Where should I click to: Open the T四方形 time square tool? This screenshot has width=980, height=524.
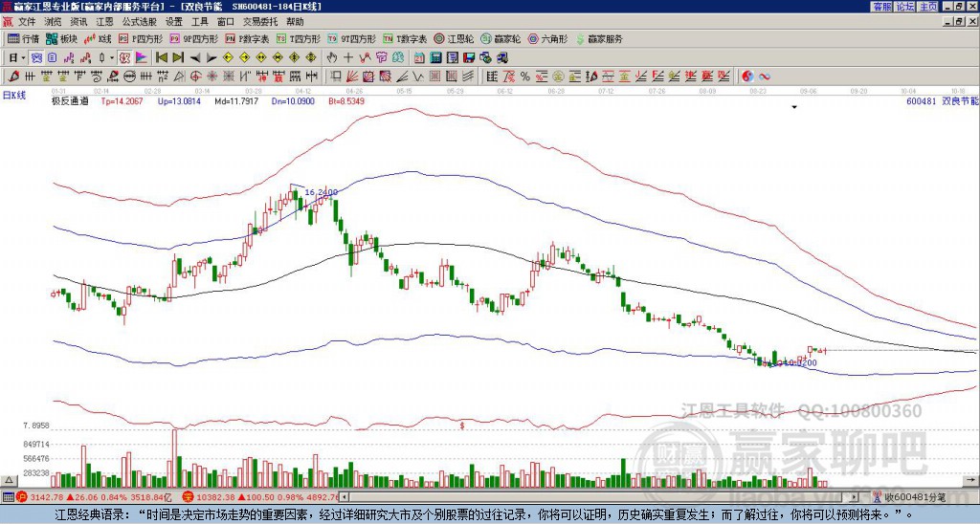coord(299,38)
